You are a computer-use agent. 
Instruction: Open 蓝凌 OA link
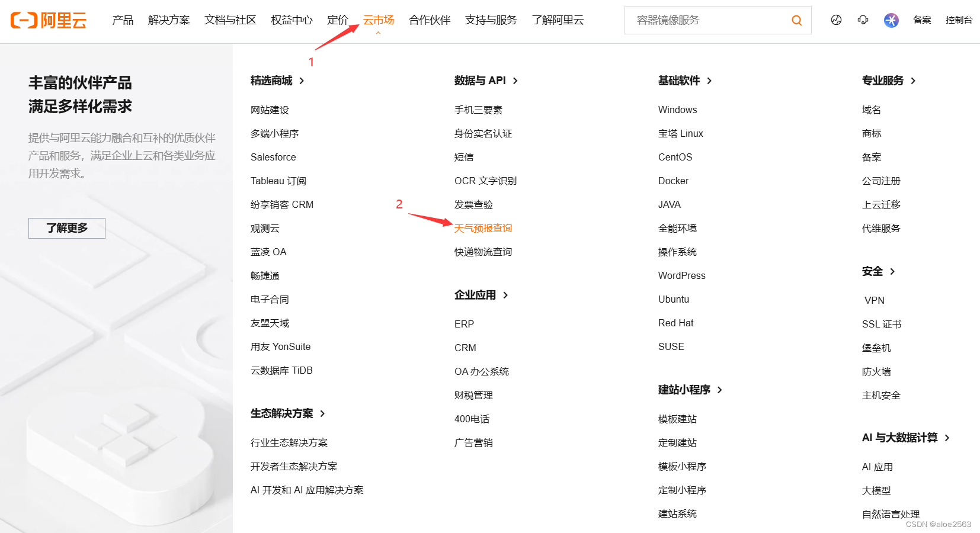pyautogui.click(x=268, y=252)
